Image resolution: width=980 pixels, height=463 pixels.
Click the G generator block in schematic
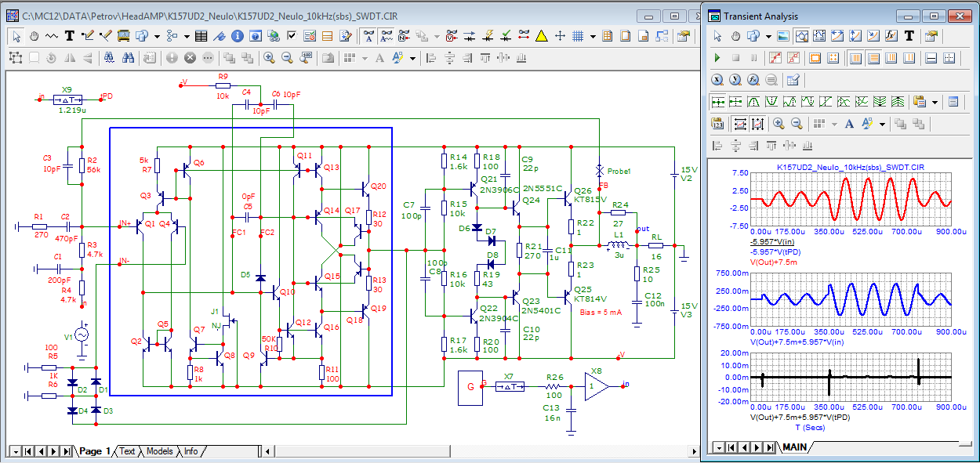[469, 388]
